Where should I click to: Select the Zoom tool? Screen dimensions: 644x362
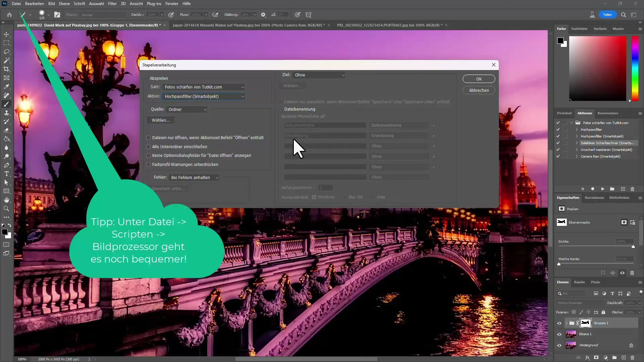(x=6, y=208)
